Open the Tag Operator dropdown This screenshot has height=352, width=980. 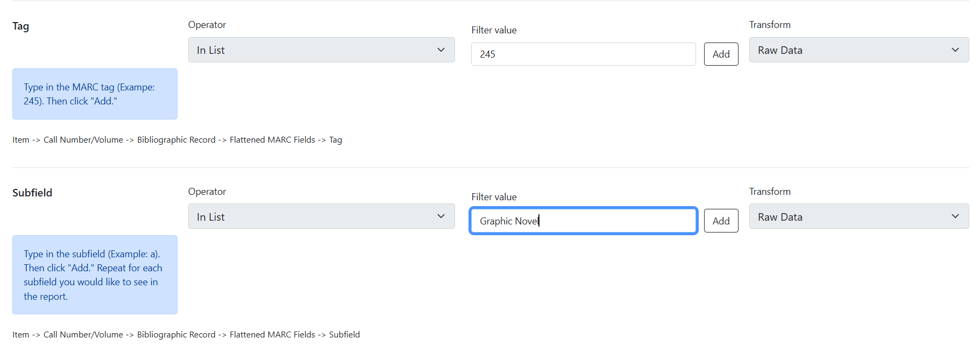click(x=321, y=50)
